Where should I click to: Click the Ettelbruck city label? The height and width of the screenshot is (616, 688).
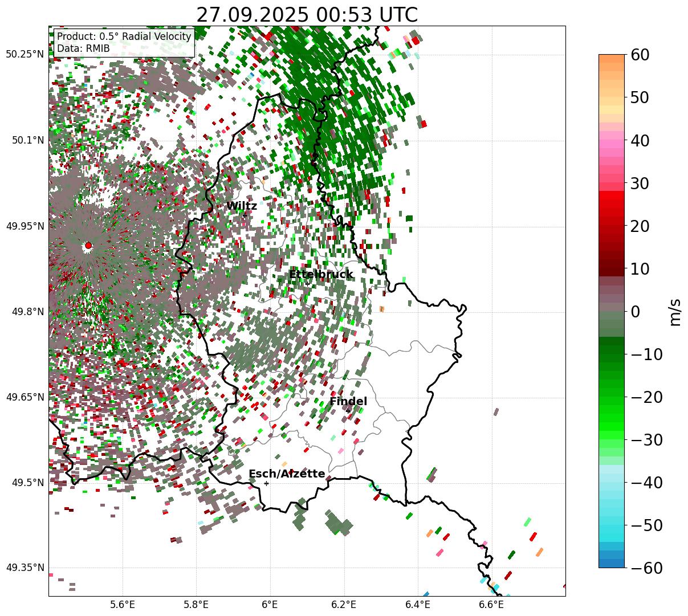320,275
